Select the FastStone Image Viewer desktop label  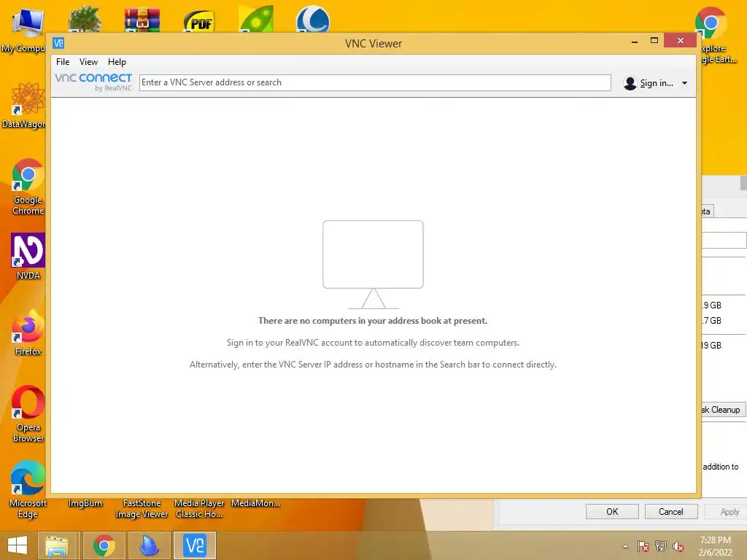(142, 508)
